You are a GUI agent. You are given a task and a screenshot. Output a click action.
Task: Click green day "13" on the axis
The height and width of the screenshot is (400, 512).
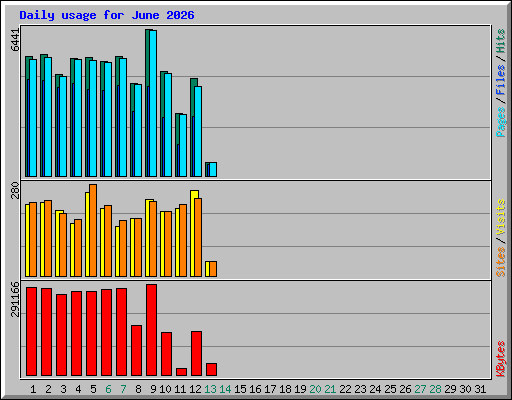(x=210, y=389)
